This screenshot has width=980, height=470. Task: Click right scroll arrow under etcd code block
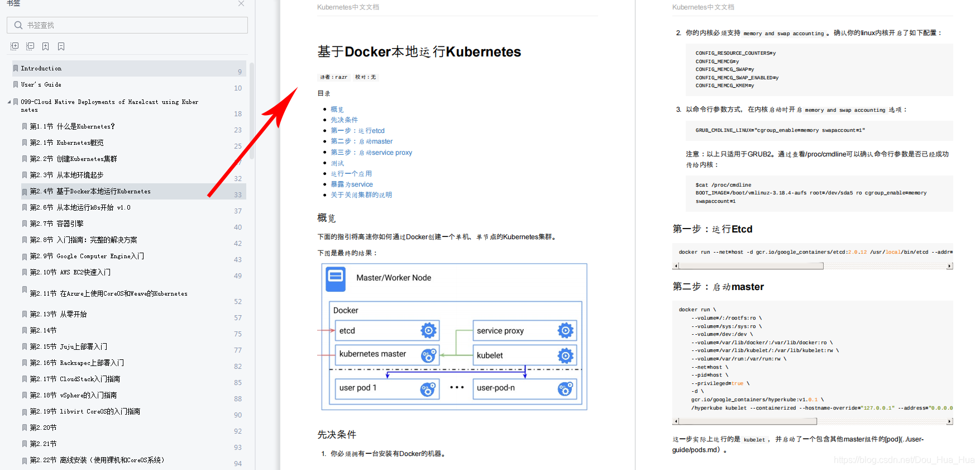coord(949,266)
